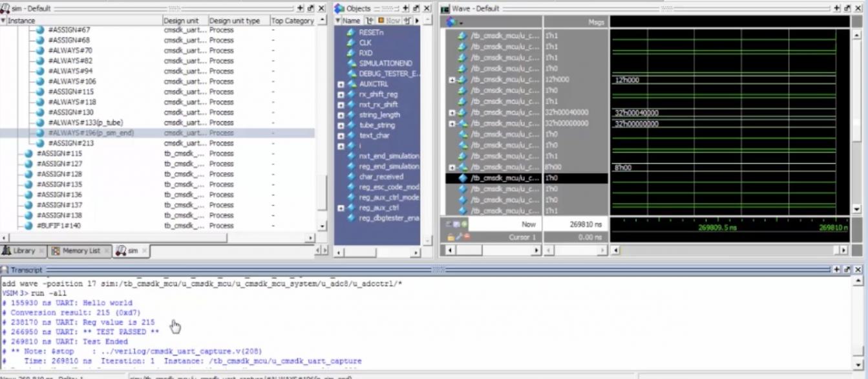
Task: Click the #BUFIF1#140 process icon
Action: tap(28, 226)
